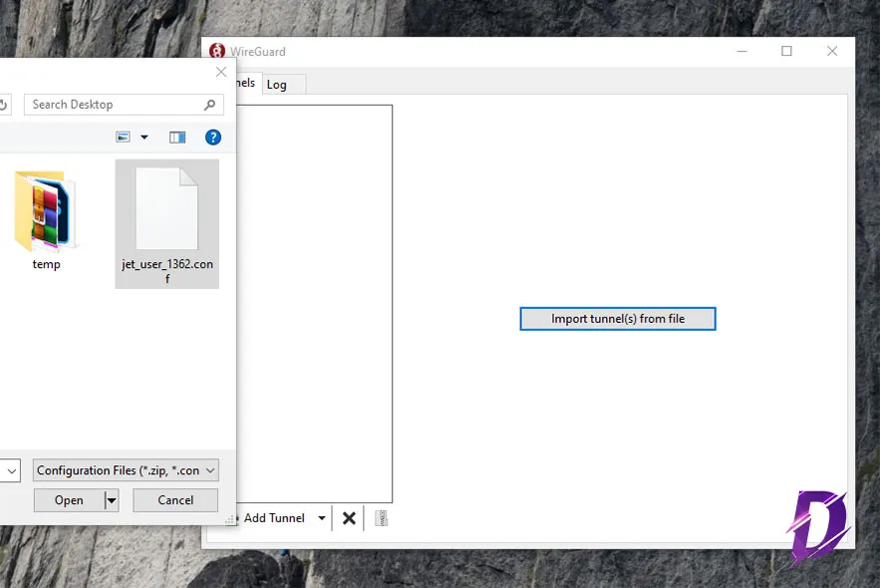
Task: Close the WireGuard window
Action: click(x=832, y=51)
